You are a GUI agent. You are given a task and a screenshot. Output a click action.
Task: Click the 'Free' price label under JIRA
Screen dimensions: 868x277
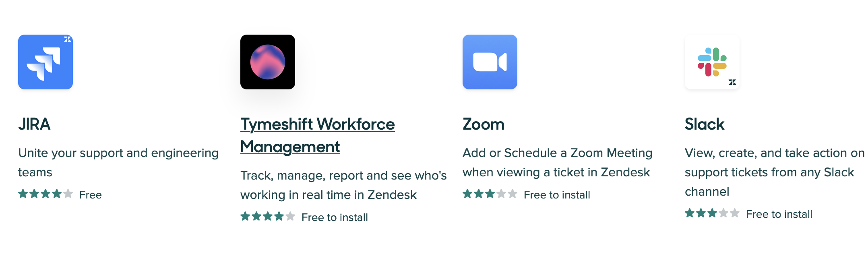click(x=91, y=195)
